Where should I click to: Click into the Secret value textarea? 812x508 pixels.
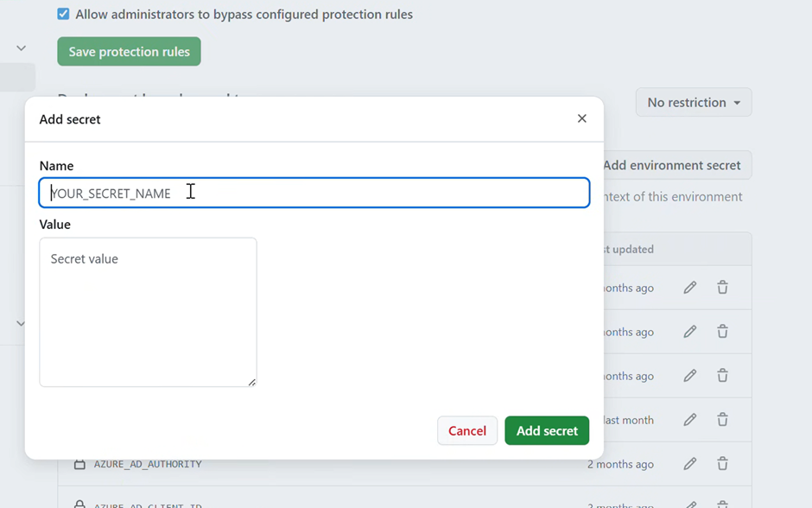[148, 312]
